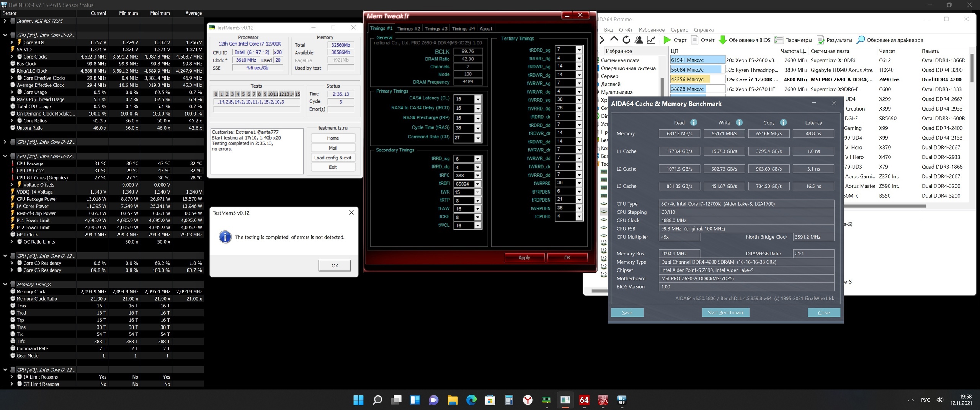Toggle test 6 box in TestMem5
980x410 pixels.
248,94
